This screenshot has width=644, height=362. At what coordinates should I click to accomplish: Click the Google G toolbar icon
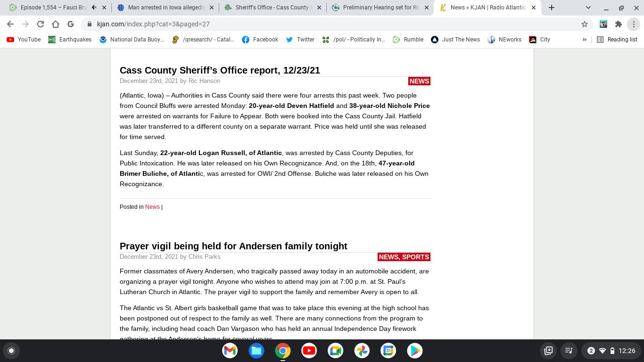point(71,24)
